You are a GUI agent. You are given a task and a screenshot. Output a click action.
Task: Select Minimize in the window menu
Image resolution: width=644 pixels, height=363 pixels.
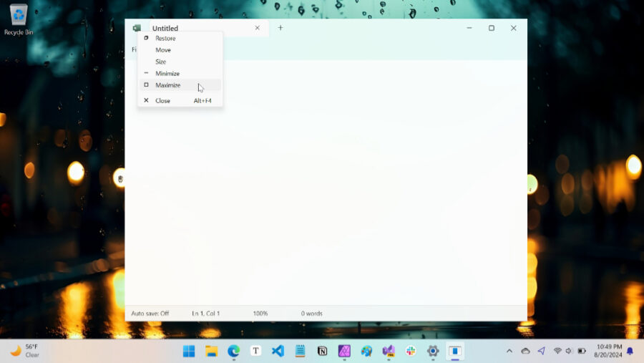pyautogui.click(x=180, y=74)
